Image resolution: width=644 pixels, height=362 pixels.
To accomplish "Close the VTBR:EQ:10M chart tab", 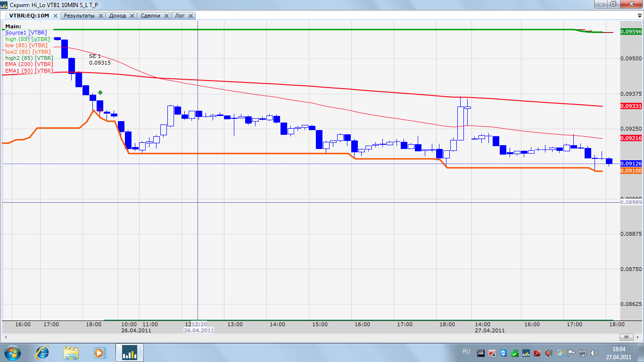I will click(x=56, y=16).
